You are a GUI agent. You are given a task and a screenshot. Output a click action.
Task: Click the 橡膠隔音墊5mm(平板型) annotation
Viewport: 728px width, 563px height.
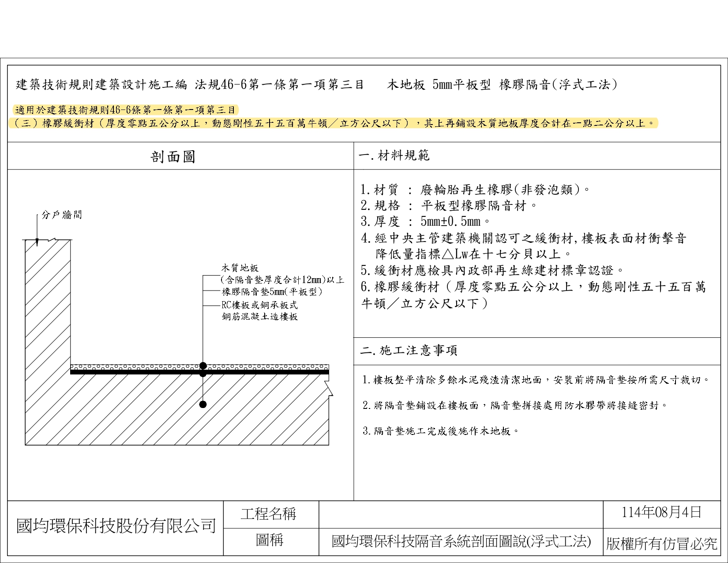272,292
